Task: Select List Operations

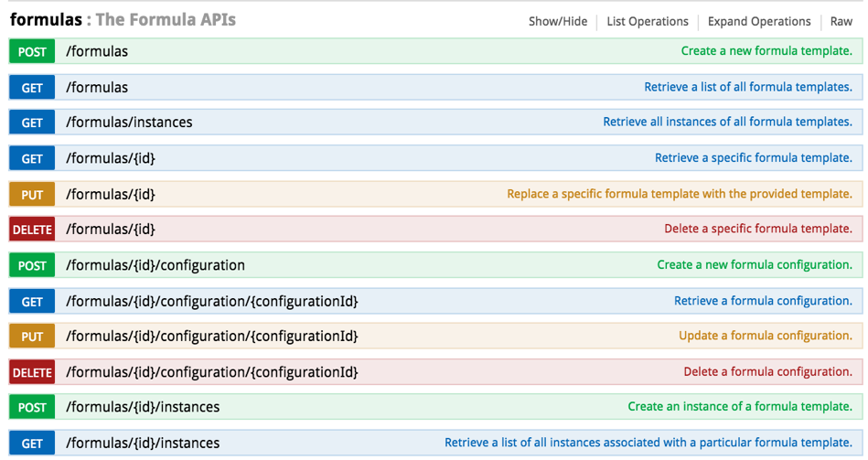Action: (x=648, y=22)
